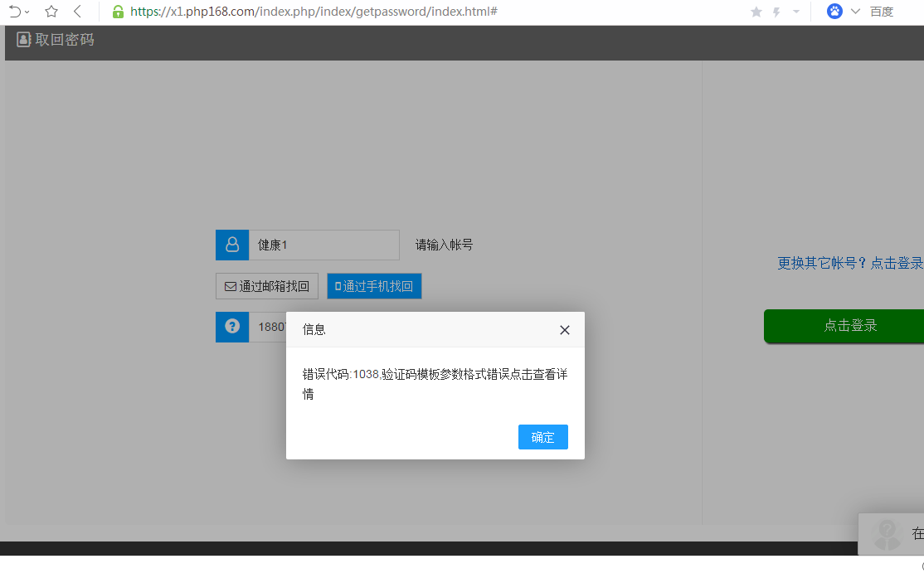This screenshot has height=573, width=924.
Task: Open the 更换其它帐号？点击登录 link
Action: 849,263
